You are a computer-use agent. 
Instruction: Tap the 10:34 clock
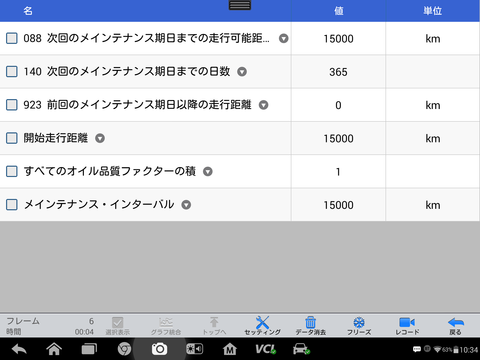[x=469, y=350]
